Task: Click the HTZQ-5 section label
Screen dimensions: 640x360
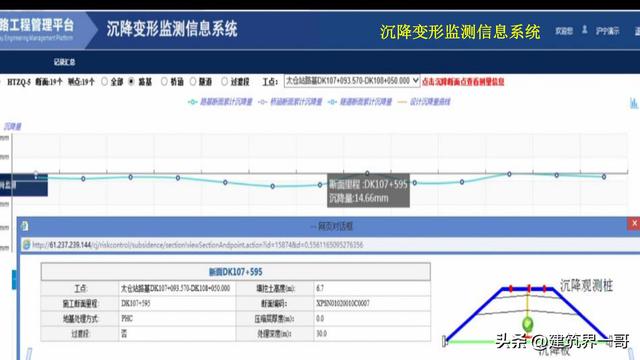Action: (x=19, y=82)
